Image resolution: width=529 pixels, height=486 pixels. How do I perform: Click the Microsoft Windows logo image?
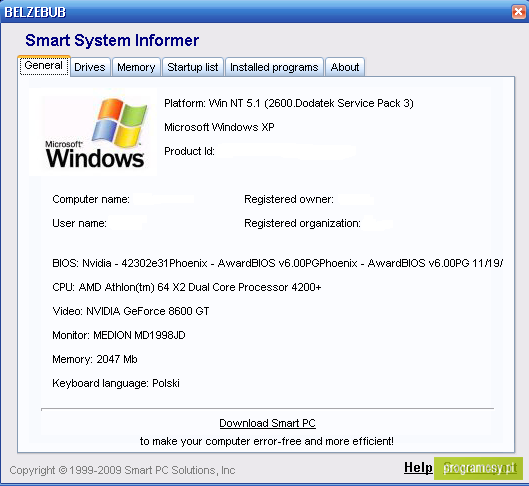click(93, 132)
